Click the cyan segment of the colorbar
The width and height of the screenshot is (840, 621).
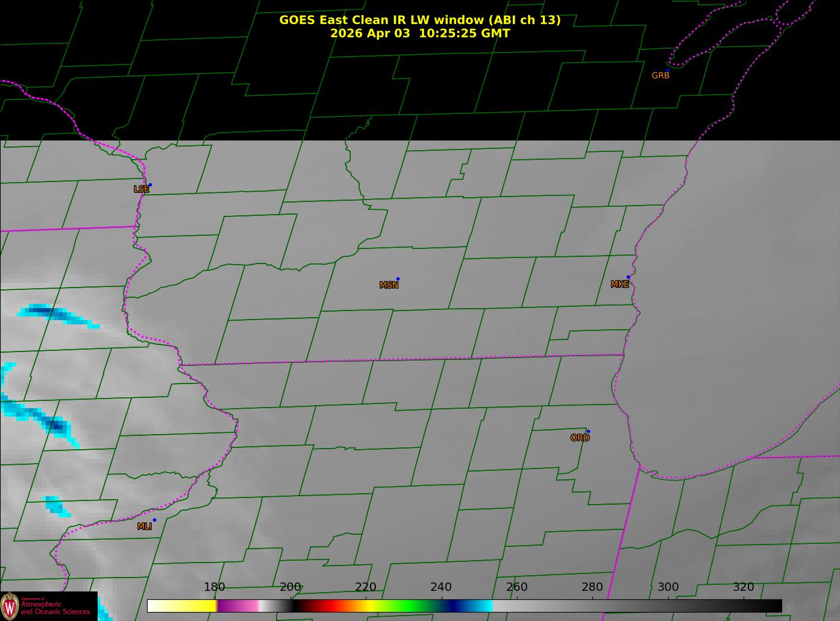click(482, 606)
